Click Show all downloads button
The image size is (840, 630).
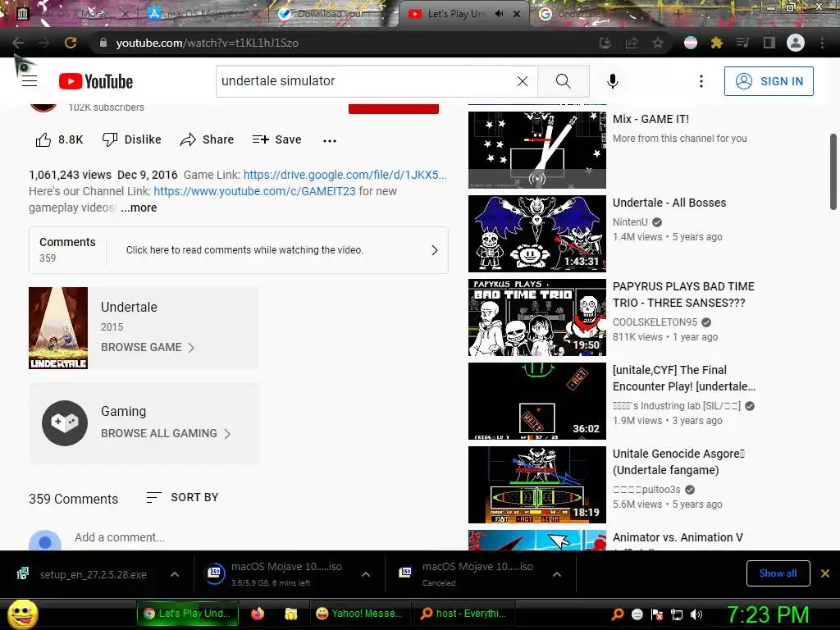[778, 573]
